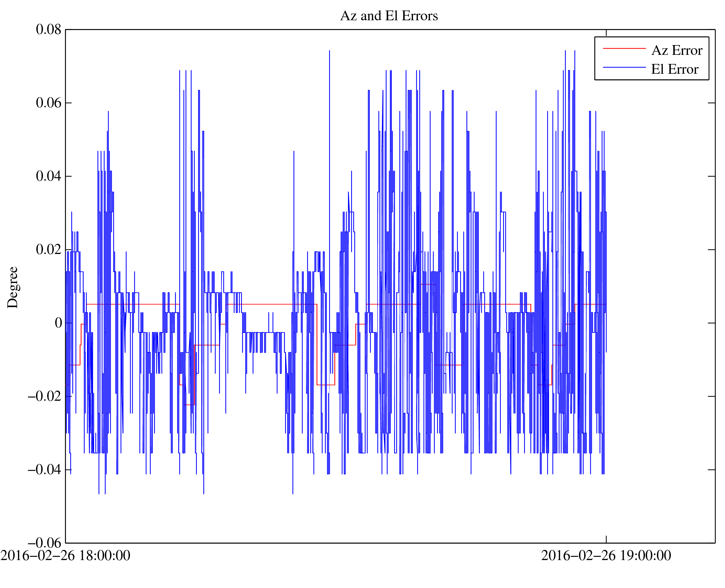Viewport: 725px width, 588px height.
Task: Click the red Az Error legend line sample
Action: (x=624, y=49)
